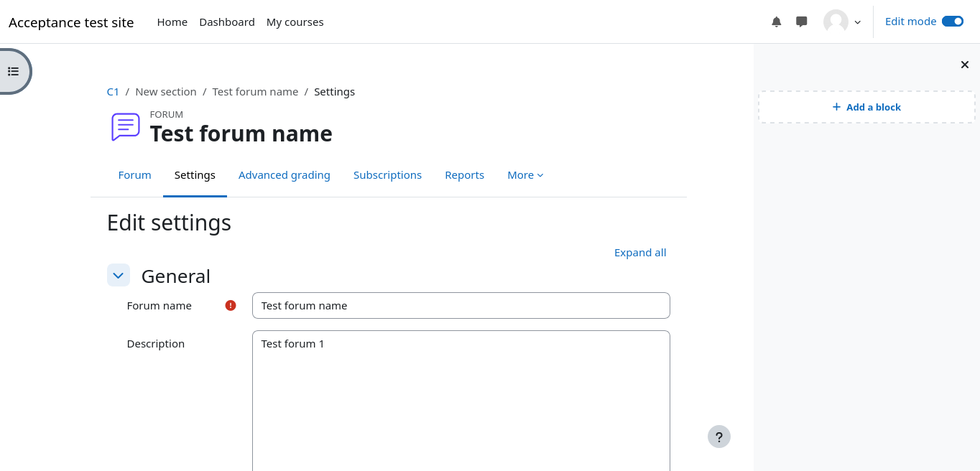This screenshot has height=471, width=980.
Task: Turn off the Edit mode switch
Action: click(x=952, y=22)
